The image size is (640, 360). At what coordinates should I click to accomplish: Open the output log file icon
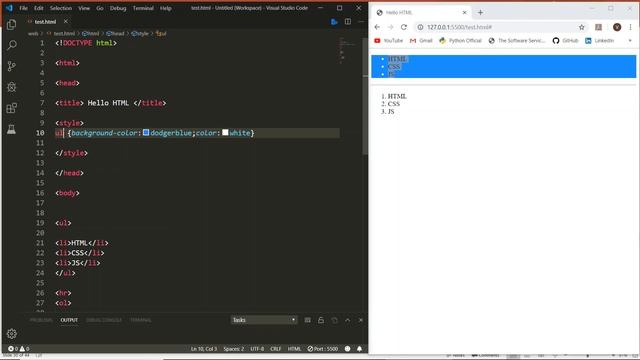click(334, 320)
